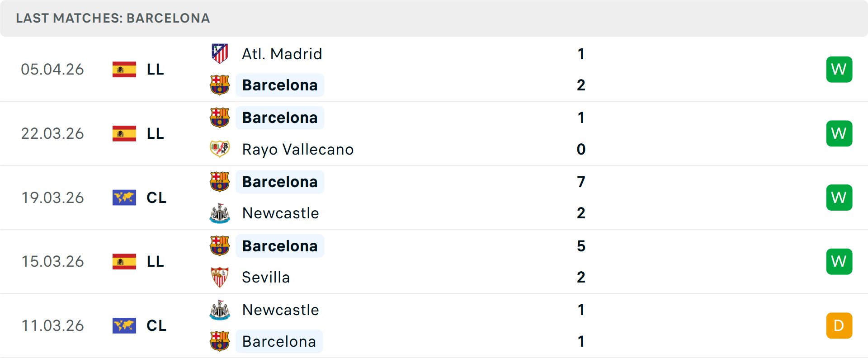Click the W win indicator on the 22.03.26 row
The height and width of the screenshot is (358, 868).
click(839, 133)
